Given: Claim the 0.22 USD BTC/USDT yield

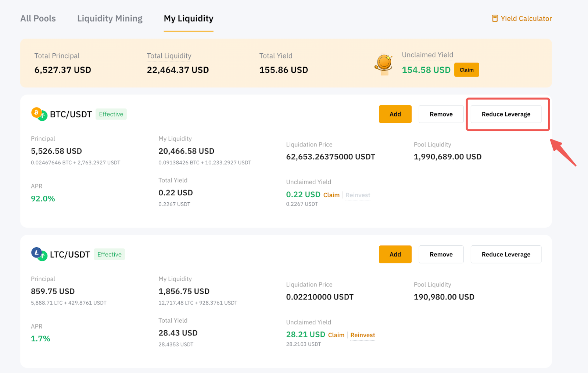Looking at the screenshot, I should tap(331, 195).
